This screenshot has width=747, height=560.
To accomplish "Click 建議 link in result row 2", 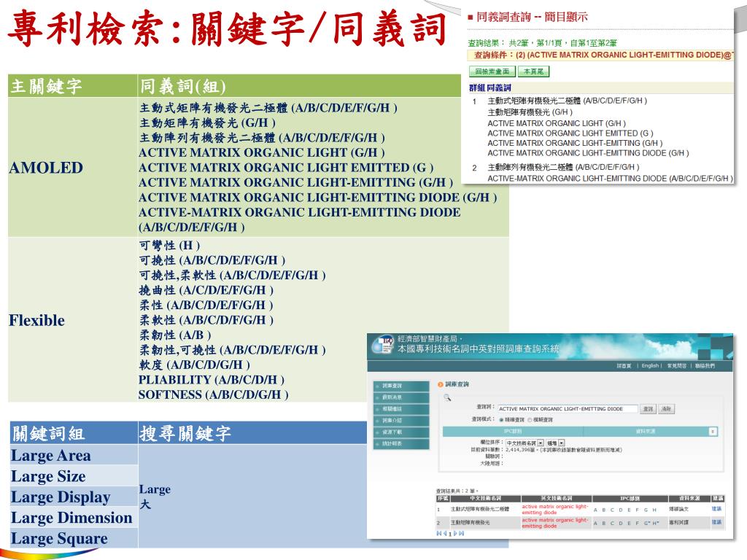I will pyautogui.click(x=716, y=522).
